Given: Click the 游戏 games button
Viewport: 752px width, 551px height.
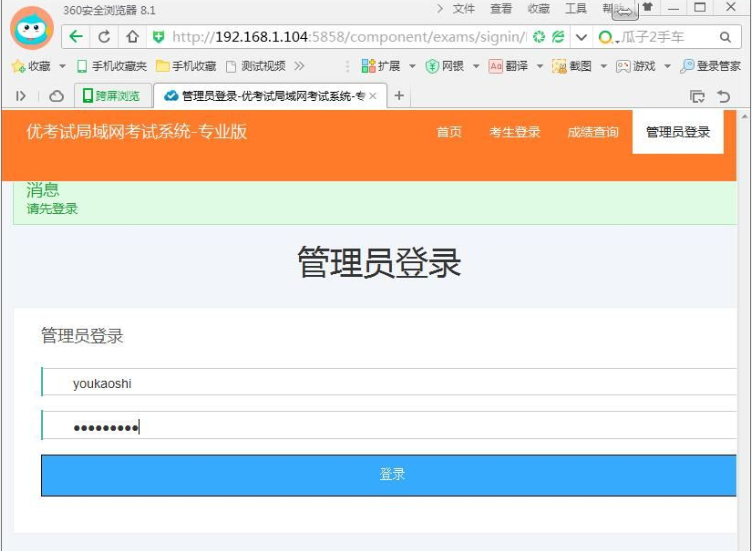Looking at the screenshot, I should pos(635,66).
